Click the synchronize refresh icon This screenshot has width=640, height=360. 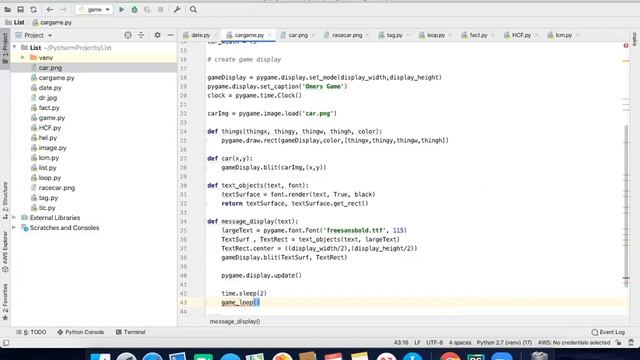[33, 9]
